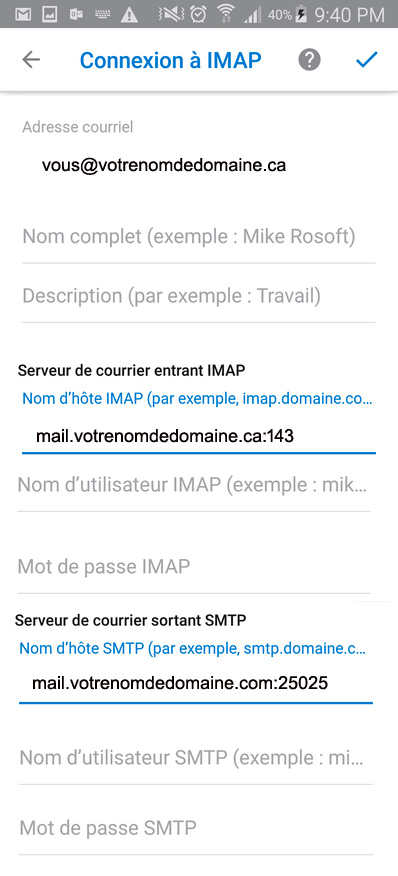Image resolution: width=398 pixels, height=876 pixels.
Task: Edit the Adresse courriel field
Action: [x=198, y=165]
